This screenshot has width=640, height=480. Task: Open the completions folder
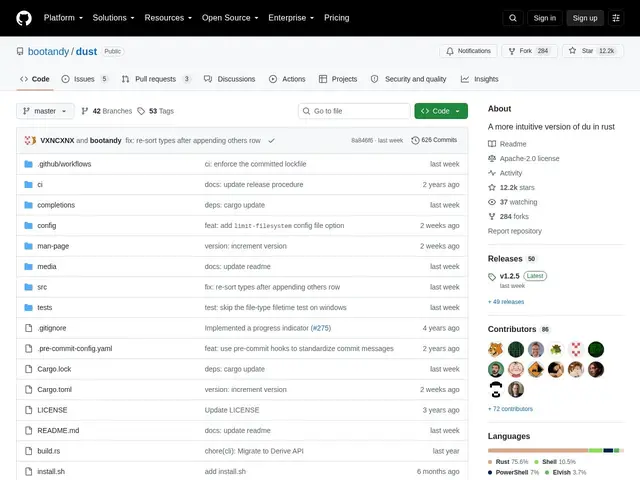(x=56, y=205)
